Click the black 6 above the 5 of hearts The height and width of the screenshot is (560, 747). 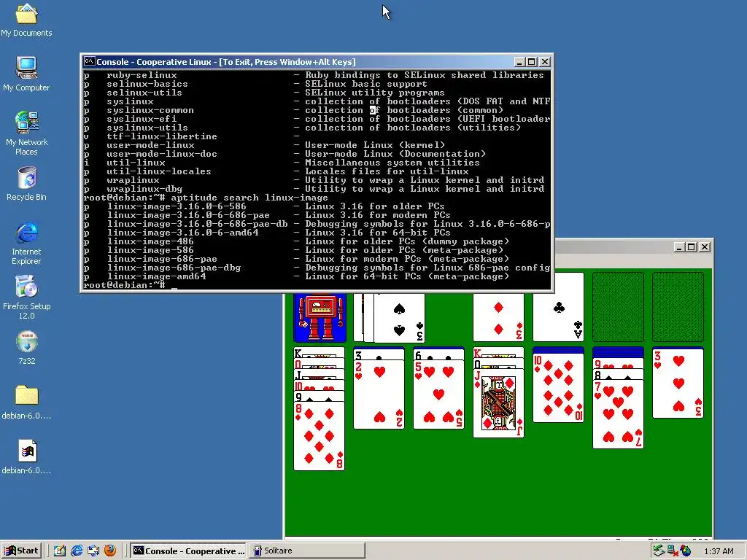pyautogui.click(x=438, y=355)
